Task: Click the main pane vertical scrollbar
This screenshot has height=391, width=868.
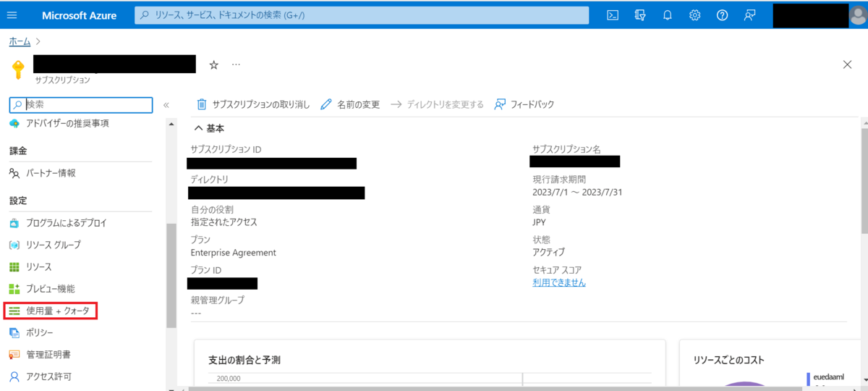Action: [864, 181]
